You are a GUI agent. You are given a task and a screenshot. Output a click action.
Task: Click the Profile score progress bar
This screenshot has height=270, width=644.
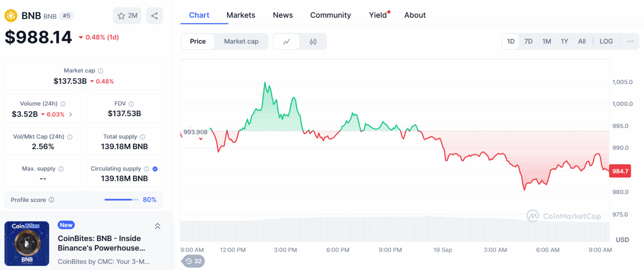pyautogui.click(x=121, y=200)
